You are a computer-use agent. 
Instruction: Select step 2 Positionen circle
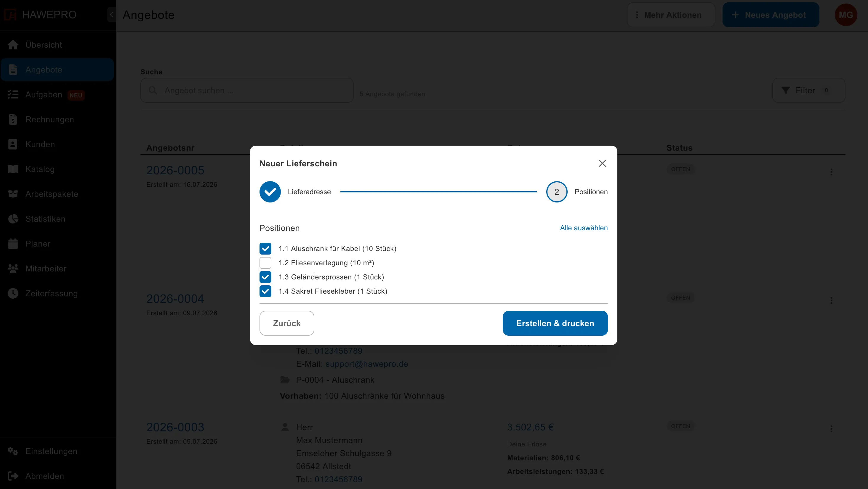(557, 192)
